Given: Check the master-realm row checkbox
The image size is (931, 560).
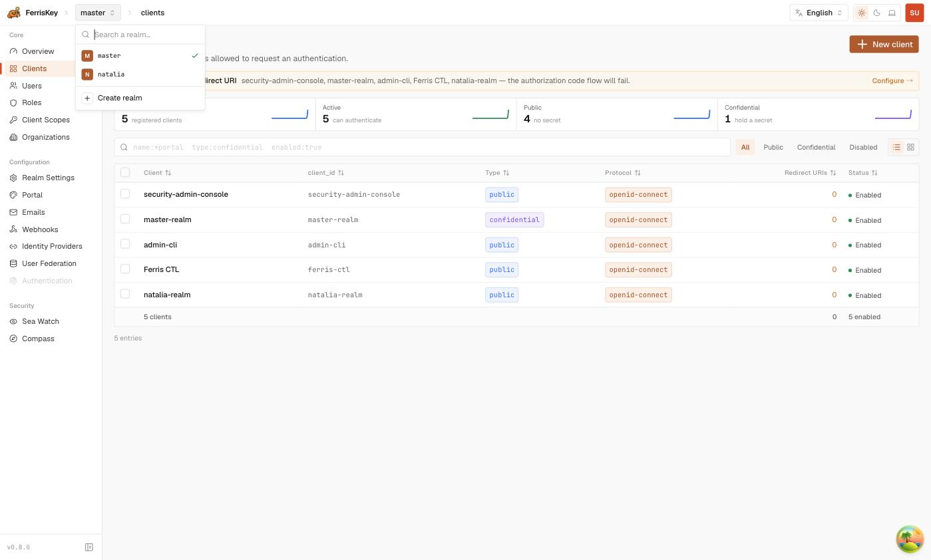Looking at the screenshot, I should [x=125, y=219].
